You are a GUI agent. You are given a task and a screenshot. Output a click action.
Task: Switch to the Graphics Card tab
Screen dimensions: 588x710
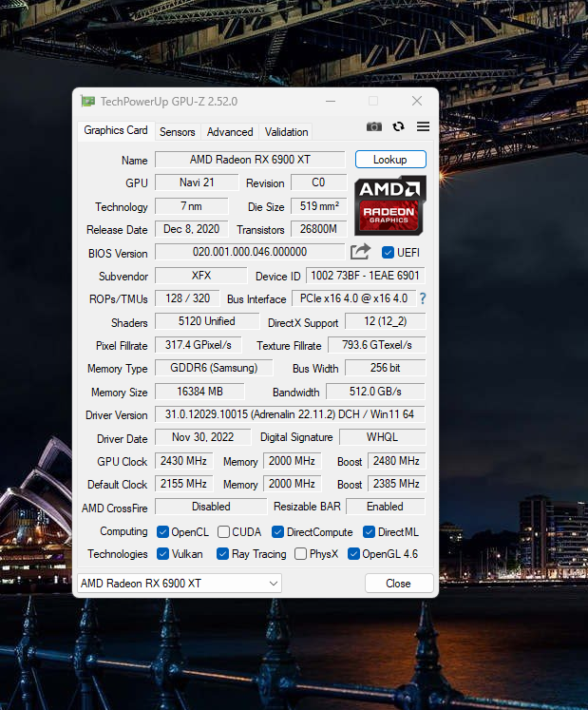pyautogui.click(x=116, y=130)
